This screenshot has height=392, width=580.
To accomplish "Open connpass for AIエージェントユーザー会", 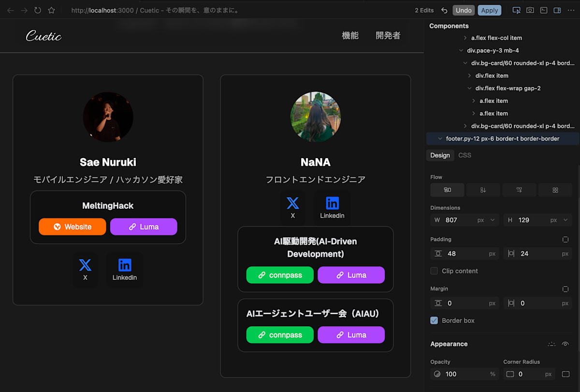I will tap(280, 335).
